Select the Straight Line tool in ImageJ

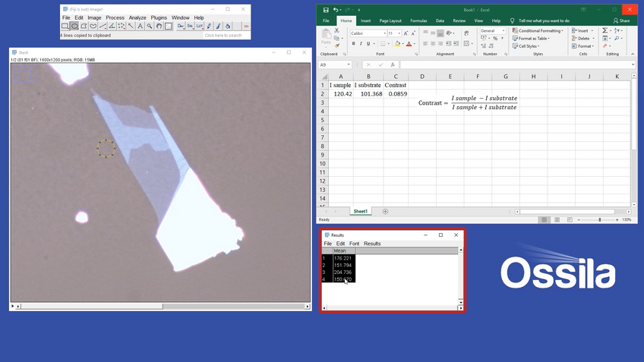click(x=103, y=26)
